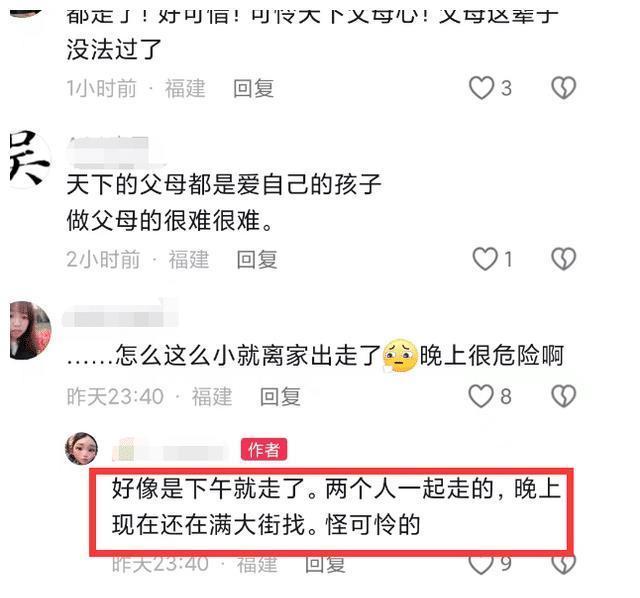Reply to the 2小时前 Fujian comment

[257, 259]
